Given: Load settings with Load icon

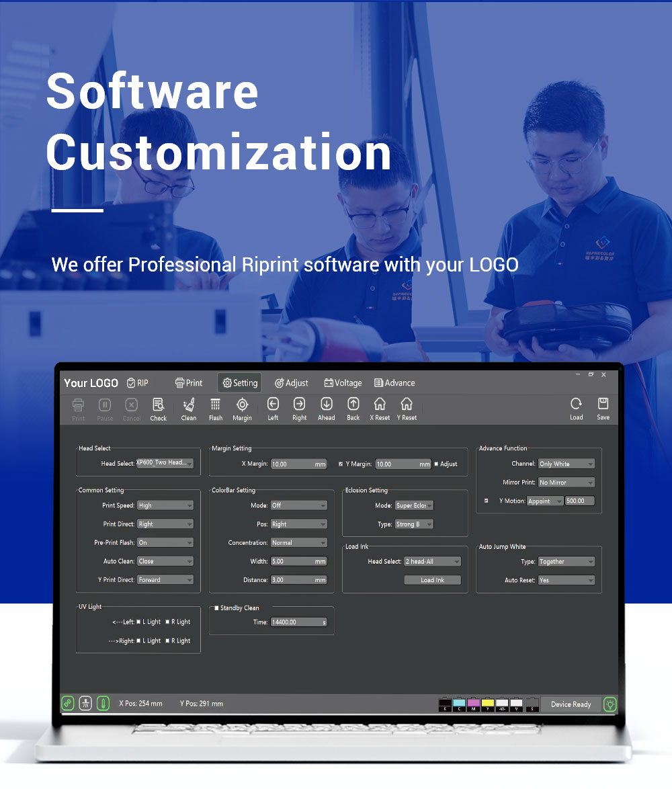Looking at the screenshot, I should (x=577, y=409).
